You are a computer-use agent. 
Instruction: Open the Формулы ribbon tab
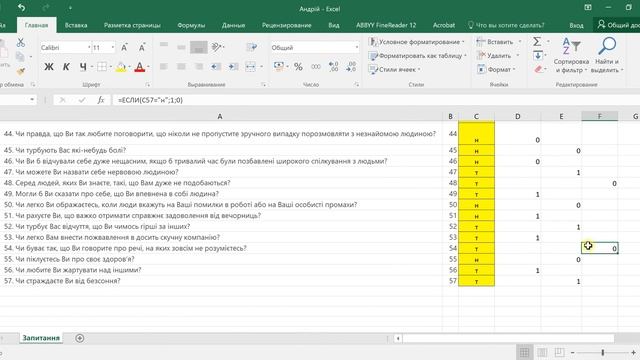tap(191, 25)
